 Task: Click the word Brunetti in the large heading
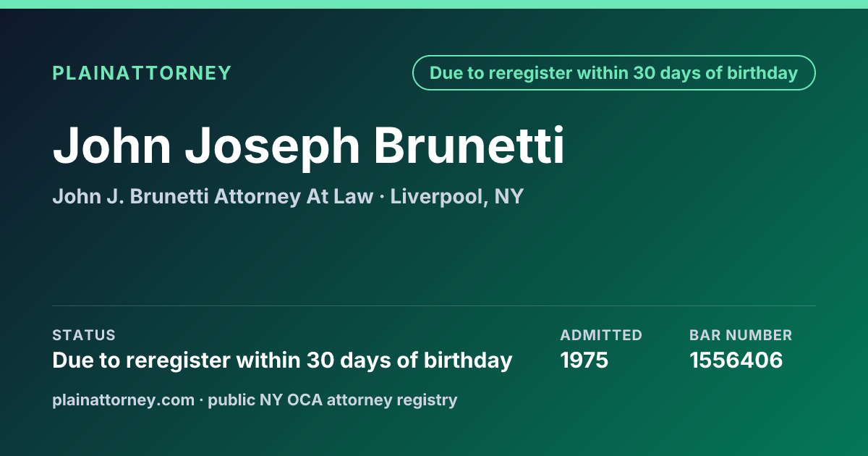(469, 145)
